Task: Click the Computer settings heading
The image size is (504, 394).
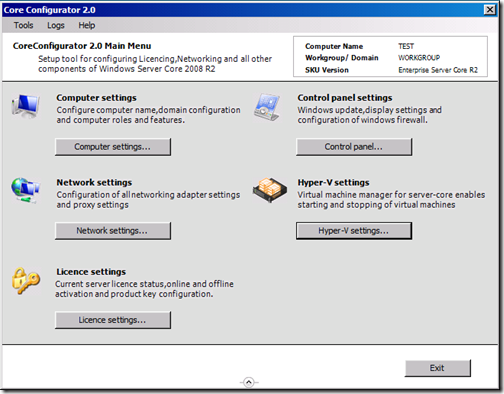Action: (96, 98)
